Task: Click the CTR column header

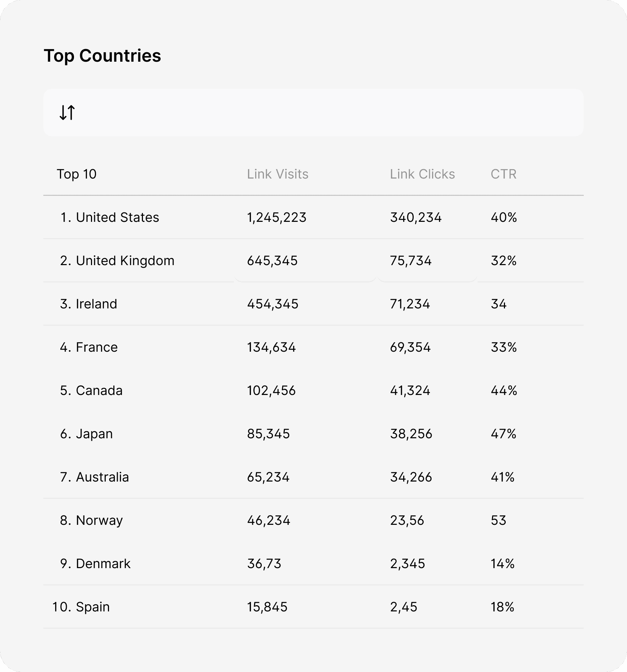Action: click(503, 174)
